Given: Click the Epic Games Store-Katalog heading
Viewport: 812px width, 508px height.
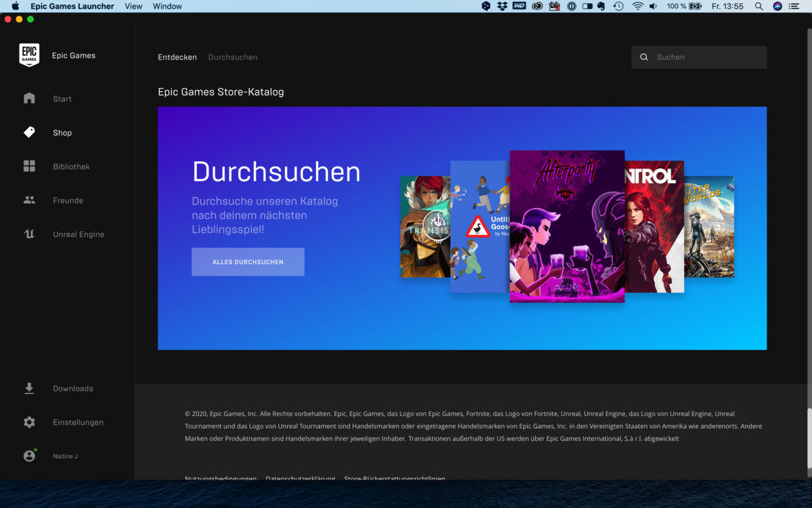Looking at the screenshot, I should click(221, 91).
